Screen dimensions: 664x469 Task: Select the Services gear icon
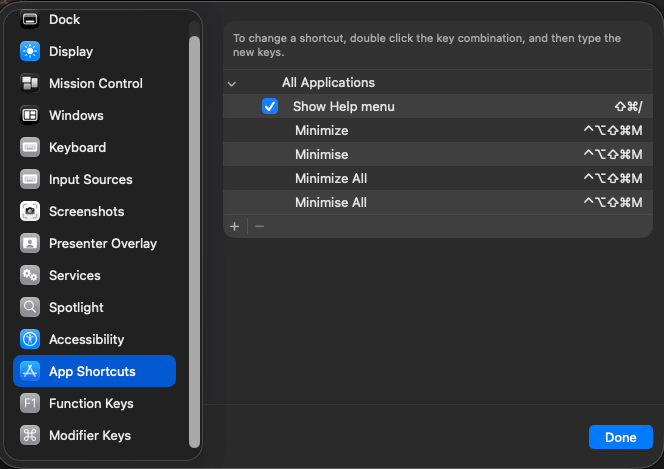(30, 275)
